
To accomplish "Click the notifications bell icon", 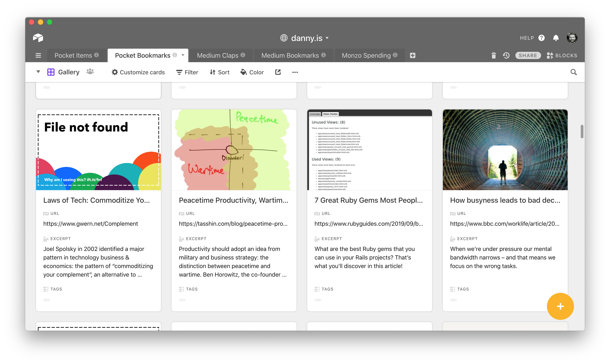I will [556, 38].
